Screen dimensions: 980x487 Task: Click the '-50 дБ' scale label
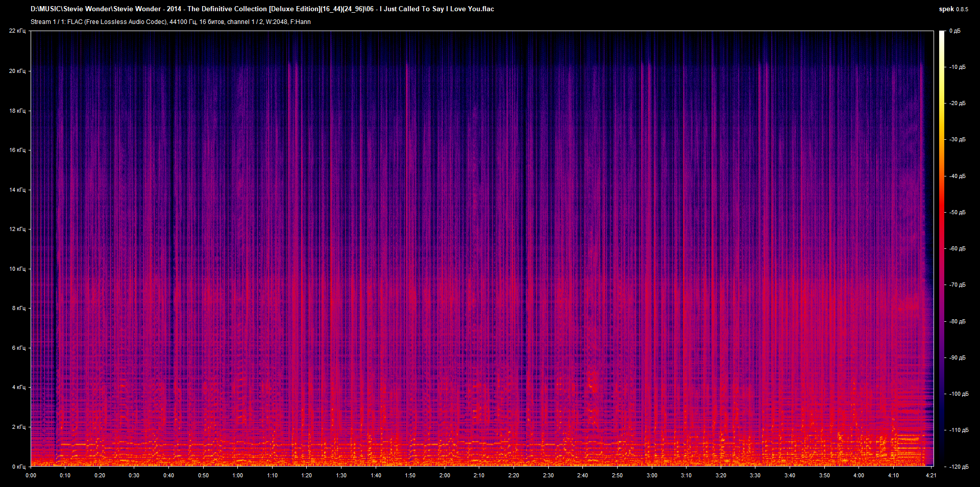(957, 213)
